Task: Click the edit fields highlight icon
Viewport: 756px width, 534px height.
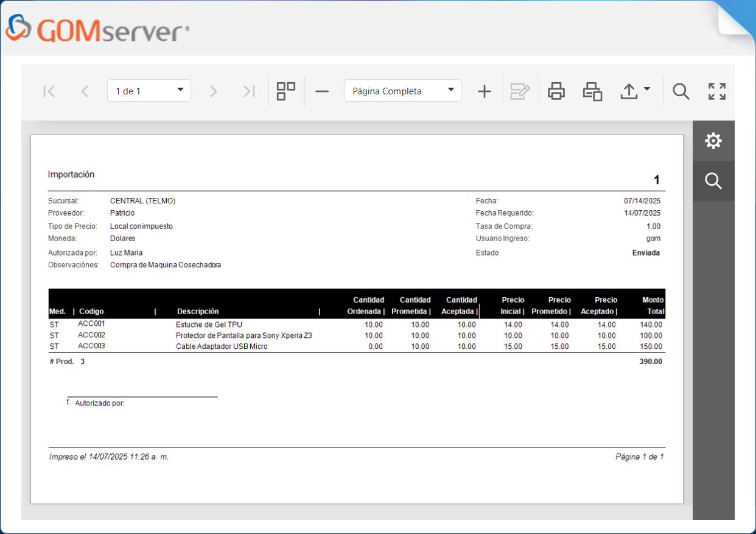Action: click(520, 91)
